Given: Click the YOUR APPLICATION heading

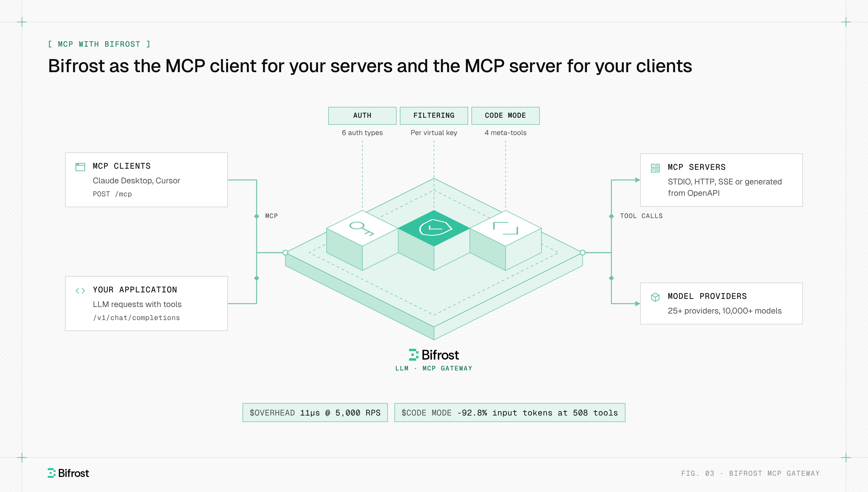Looking at the screenshot, I should (135, 290).
